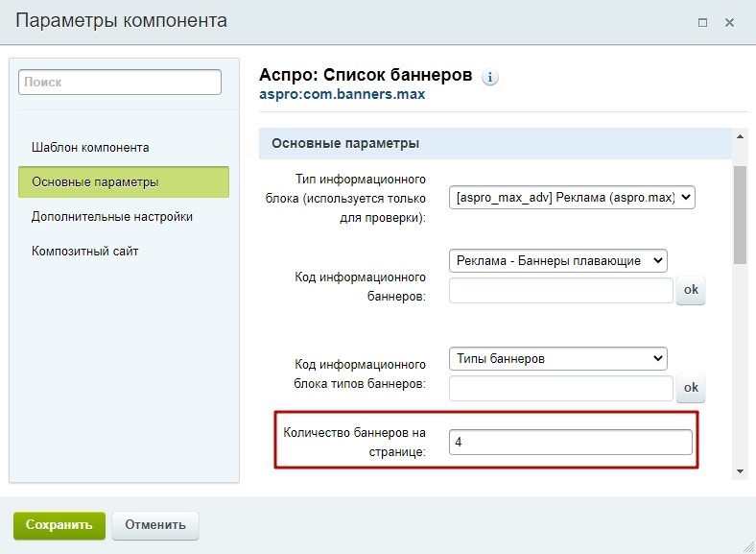
Task: Click the Отменить button
Action: [x=155, y=525]
